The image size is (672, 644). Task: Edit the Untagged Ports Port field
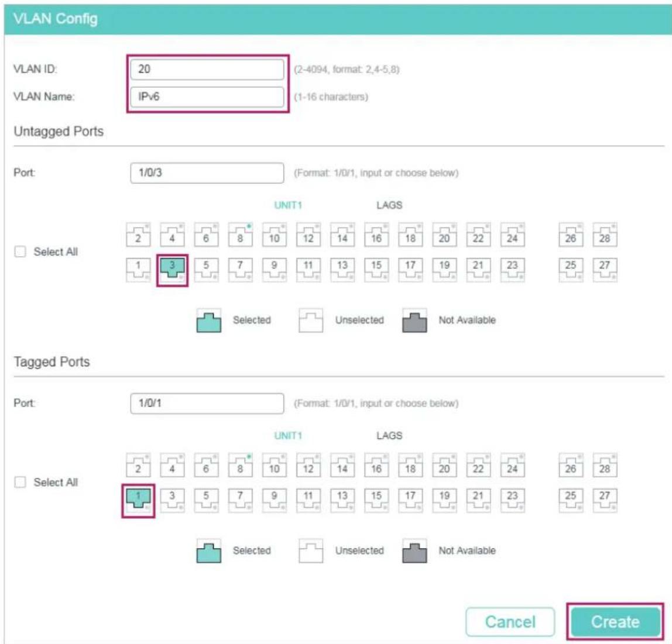point(207,173)
